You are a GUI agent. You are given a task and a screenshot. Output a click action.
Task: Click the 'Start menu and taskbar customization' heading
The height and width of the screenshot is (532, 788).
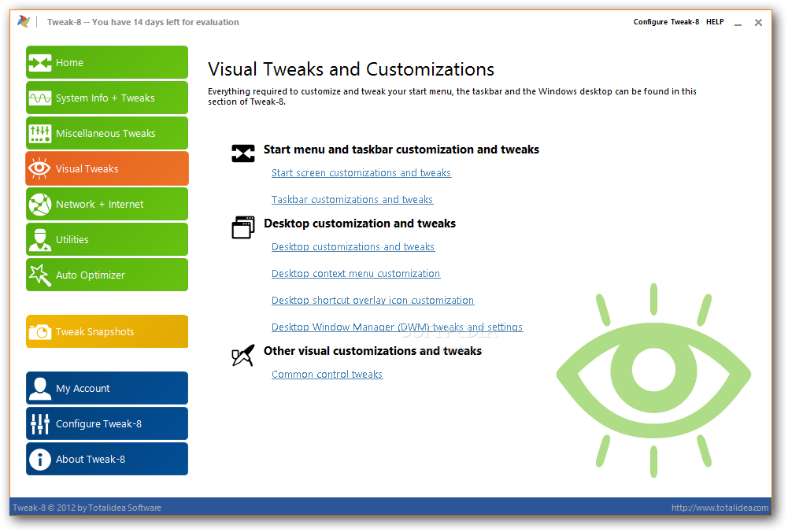401,150
